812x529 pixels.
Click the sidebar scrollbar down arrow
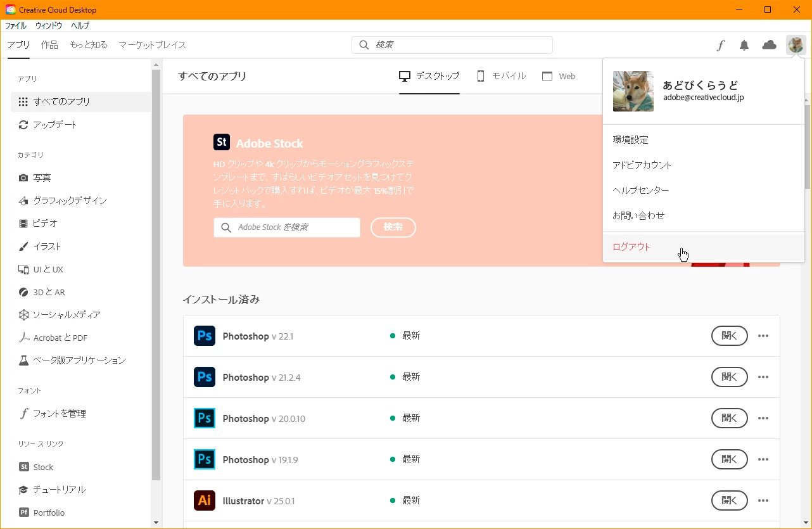pyautogui.click(x=156, y=523)
